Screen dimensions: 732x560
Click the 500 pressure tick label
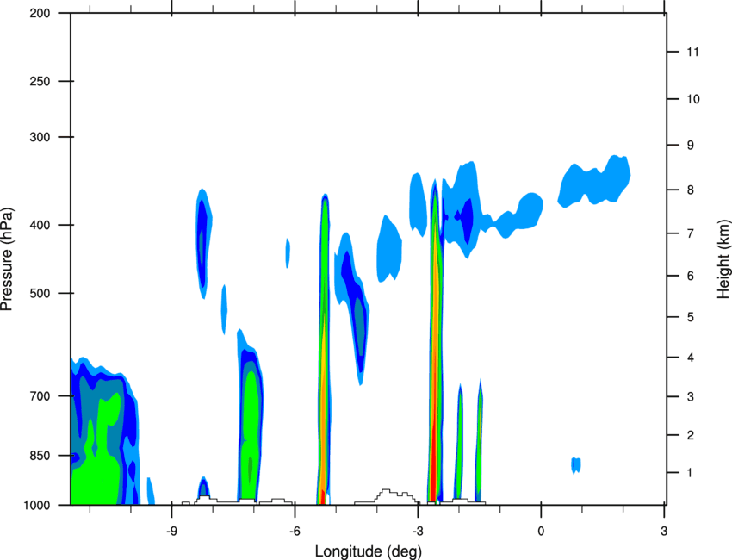click(x=40, y=293)
